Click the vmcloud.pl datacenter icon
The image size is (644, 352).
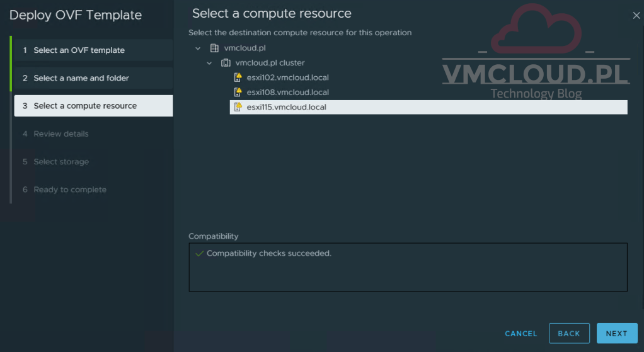pos(214,48)
